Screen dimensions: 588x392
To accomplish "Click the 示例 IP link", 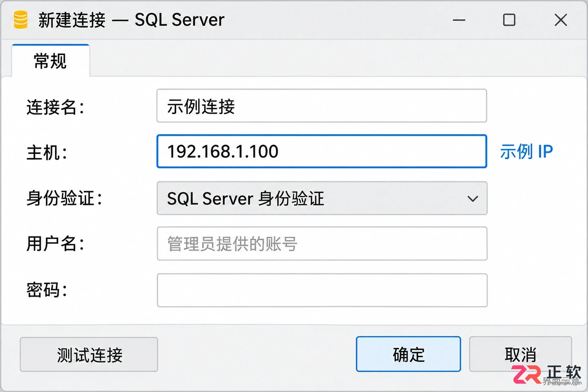I will [x=526, y=151].
